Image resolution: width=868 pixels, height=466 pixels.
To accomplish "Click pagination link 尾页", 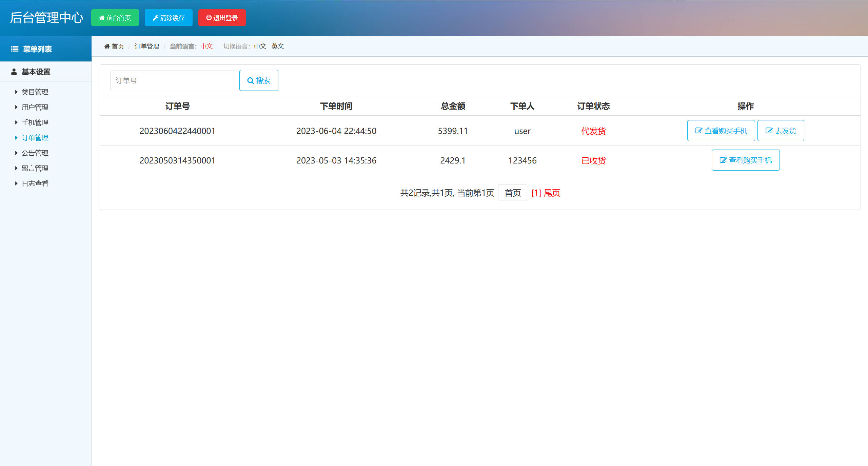I will pyautogui.click(x=552, y=193).
